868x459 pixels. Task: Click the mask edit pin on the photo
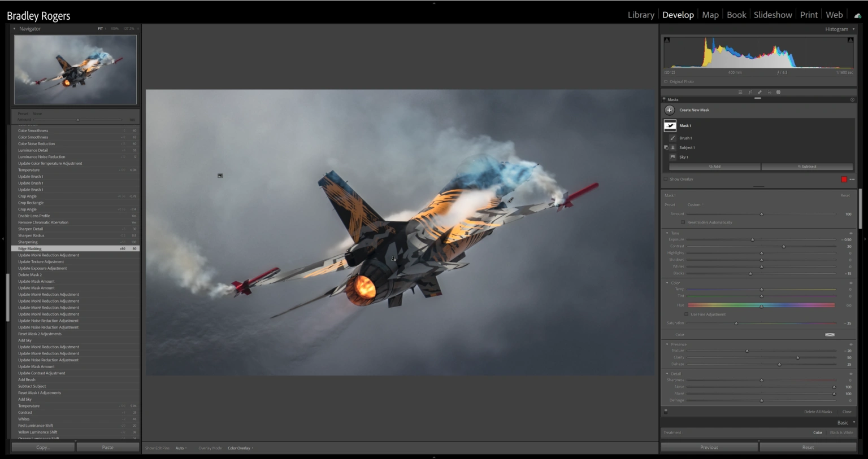[220, 176]
